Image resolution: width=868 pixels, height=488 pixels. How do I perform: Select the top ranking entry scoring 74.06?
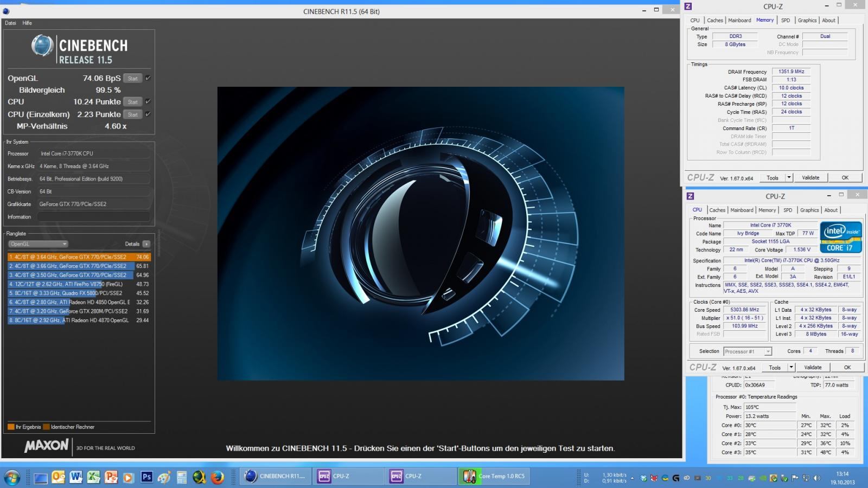click(79, 257)
